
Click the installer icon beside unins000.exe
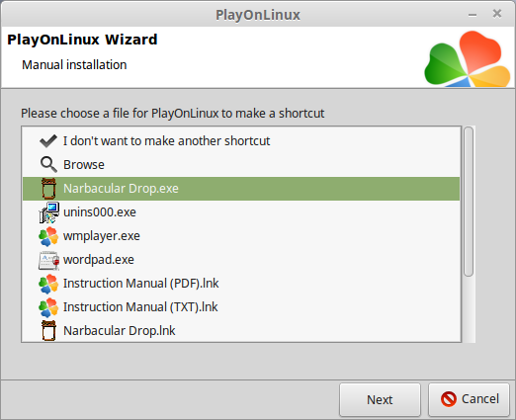48,212
